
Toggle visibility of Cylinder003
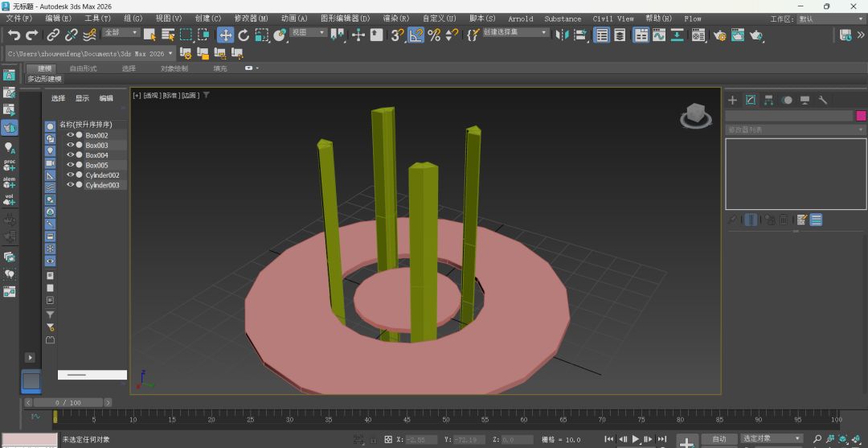[x=70, y=184]
